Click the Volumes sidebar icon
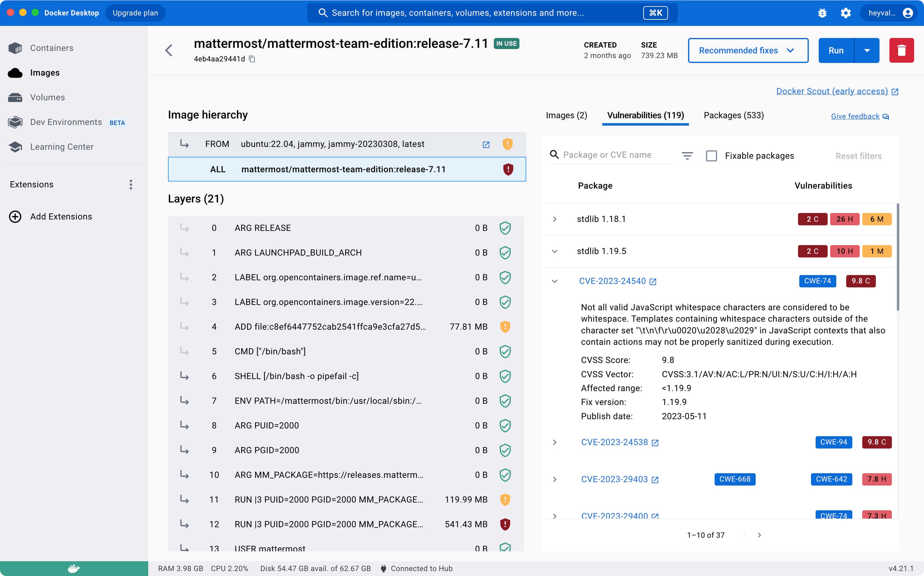924x576 pixels. click(16, 97)
